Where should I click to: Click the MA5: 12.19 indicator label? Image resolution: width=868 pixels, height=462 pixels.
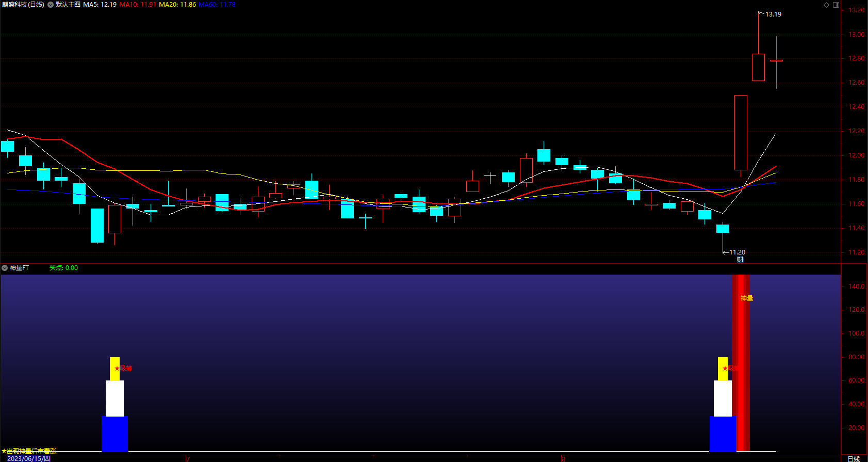pyautogui.click(x=100, y=5)
